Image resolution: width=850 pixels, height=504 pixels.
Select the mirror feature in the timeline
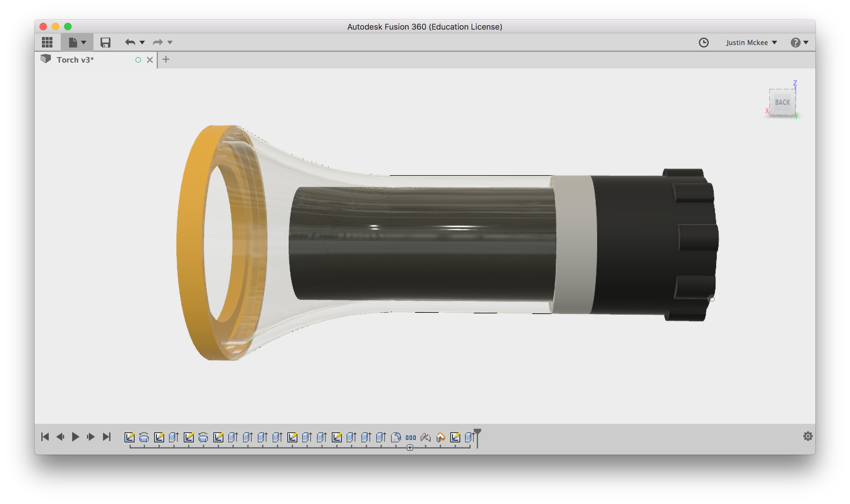tap(426, 437)
